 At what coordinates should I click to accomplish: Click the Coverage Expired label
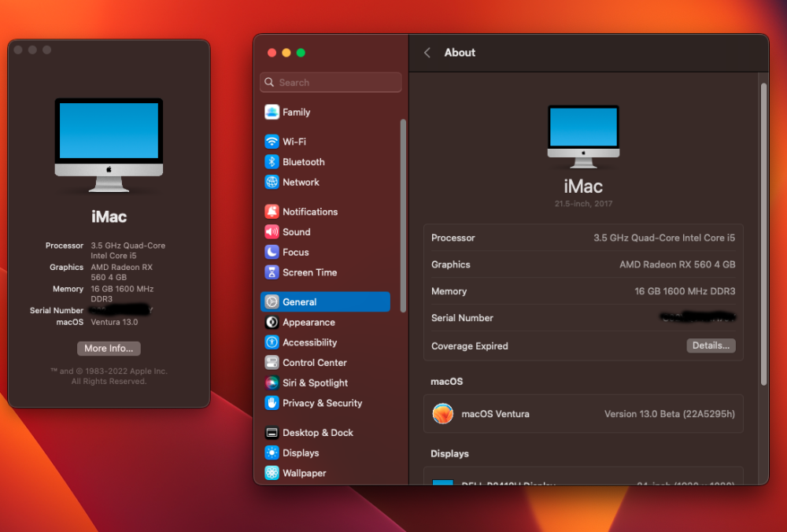pos(470,345)
